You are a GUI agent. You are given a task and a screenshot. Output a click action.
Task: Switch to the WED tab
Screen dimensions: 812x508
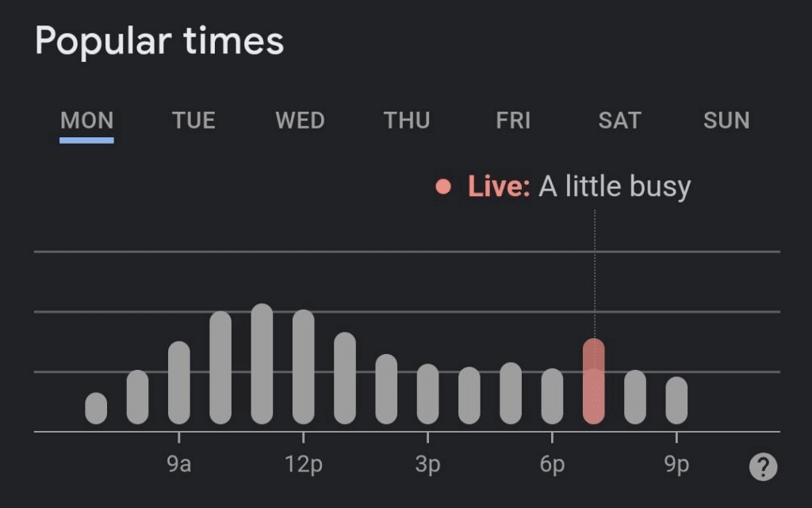(x=300, y=121)
